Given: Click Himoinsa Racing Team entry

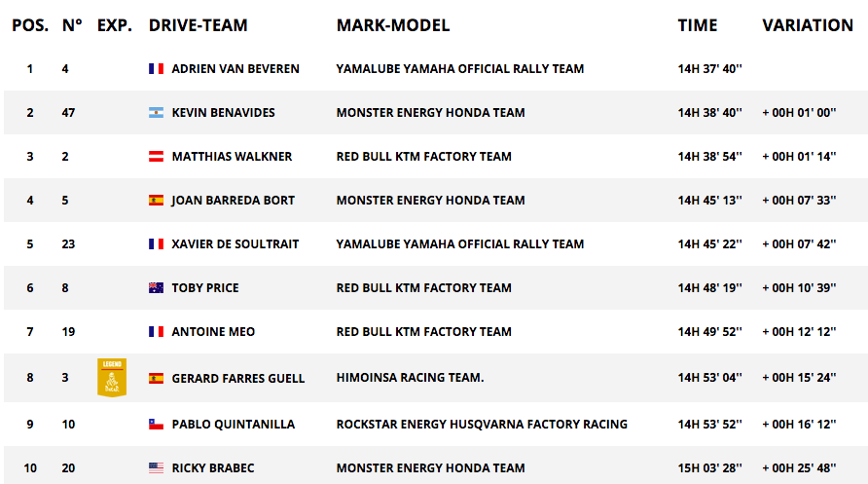Looking at the screenshot, I should tap(411, 378).
